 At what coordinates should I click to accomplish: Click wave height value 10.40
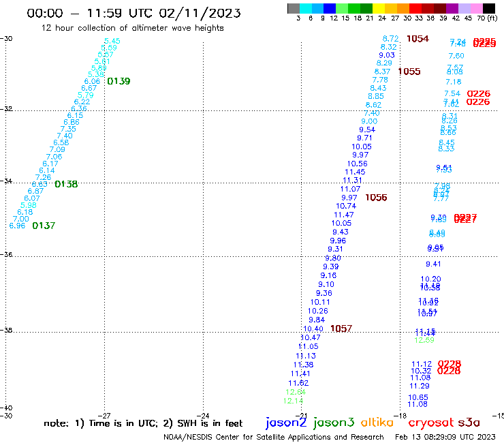[313, 329]
